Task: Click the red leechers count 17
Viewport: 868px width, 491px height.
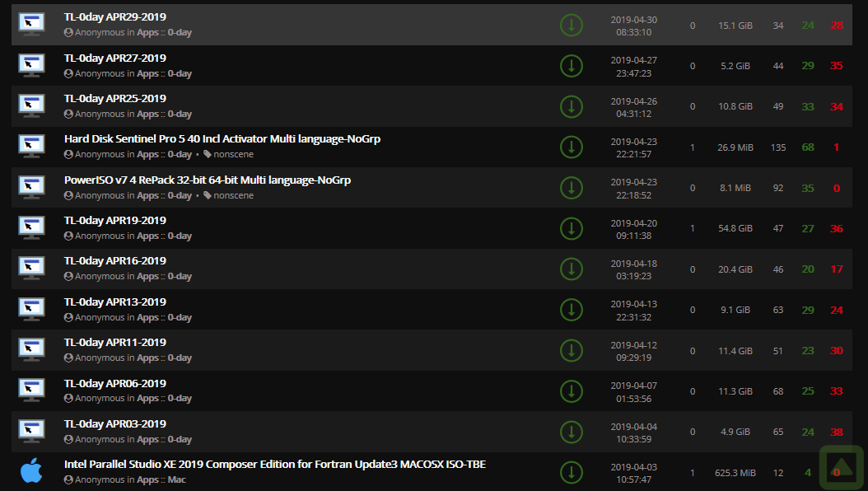Action: pyautogui.click(x=837, y=269)
